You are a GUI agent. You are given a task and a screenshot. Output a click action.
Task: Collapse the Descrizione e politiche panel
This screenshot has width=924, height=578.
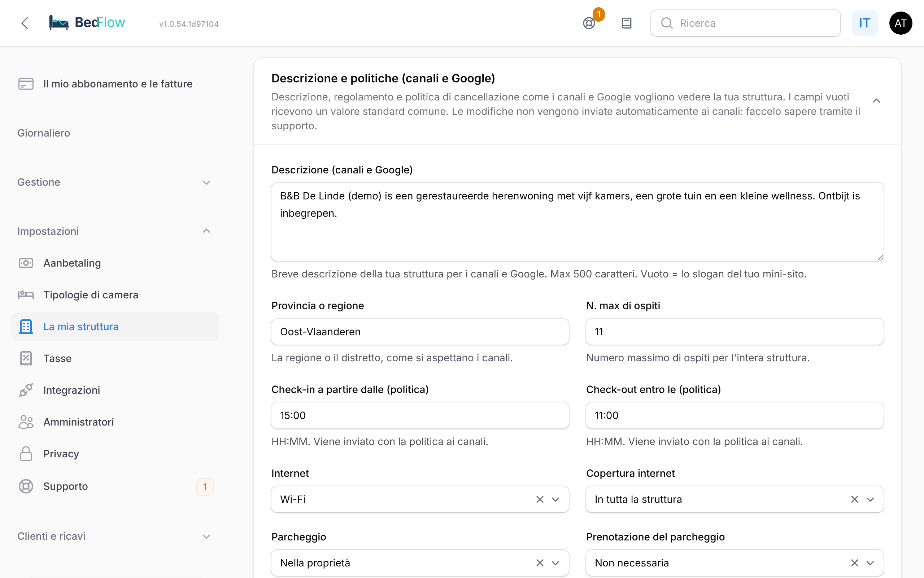pos(876,100)
